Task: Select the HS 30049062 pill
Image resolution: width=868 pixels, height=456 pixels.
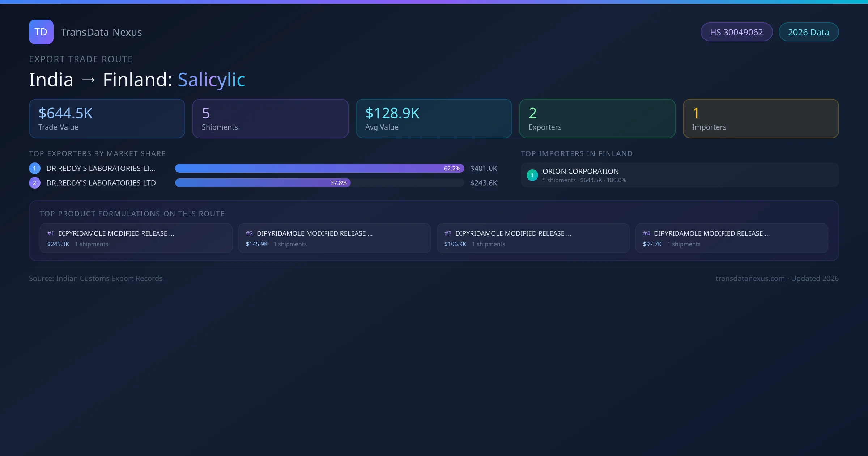Action: [736, 32]
